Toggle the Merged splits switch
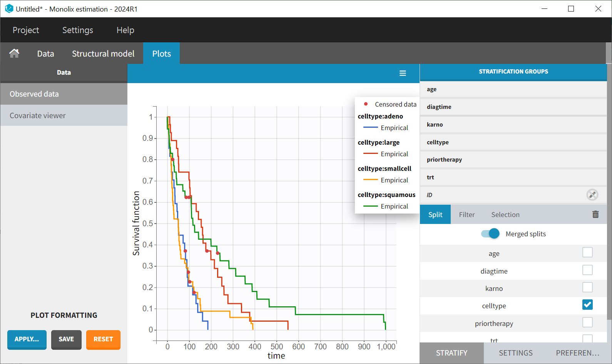 tap(490, 234)
